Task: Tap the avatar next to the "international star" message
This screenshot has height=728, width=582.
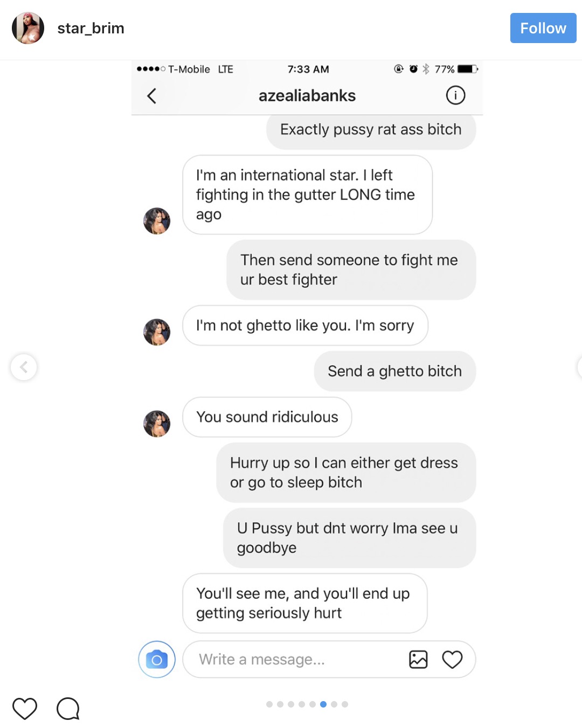Action: coord(157,221)
